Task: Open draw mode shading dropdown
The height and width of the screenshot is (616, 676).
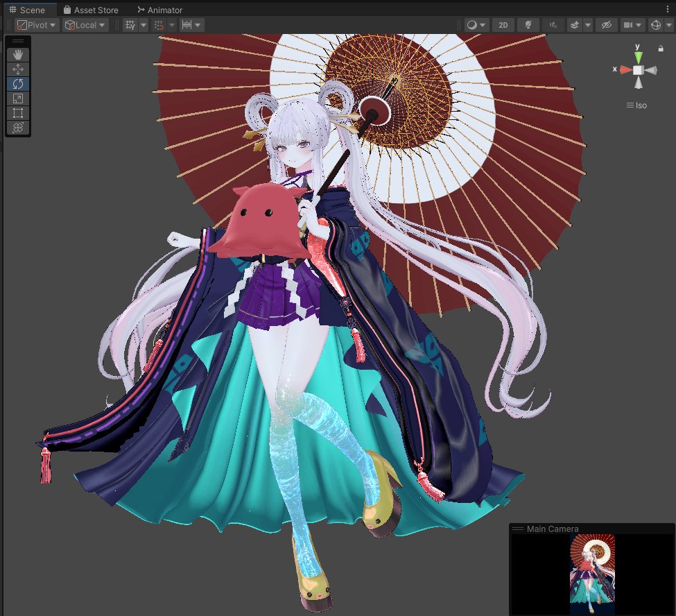Action: (476, 25)
